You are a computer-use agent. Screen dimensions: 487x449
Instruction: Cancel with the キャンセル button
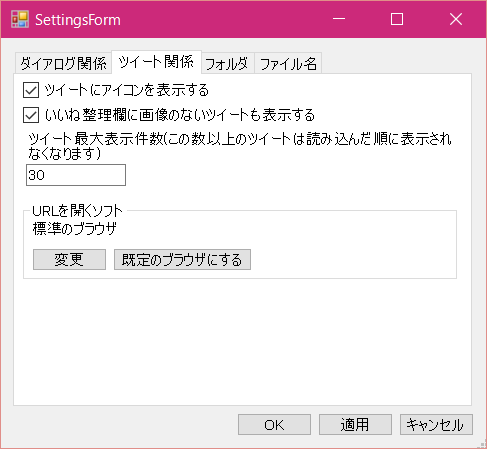pyautogui.click(x=436, y=425)
